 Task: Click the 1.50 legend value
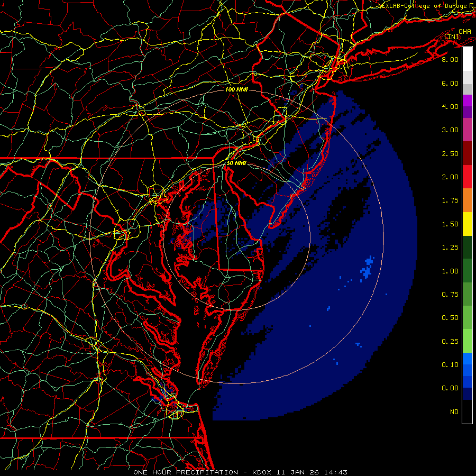point(450,224)
